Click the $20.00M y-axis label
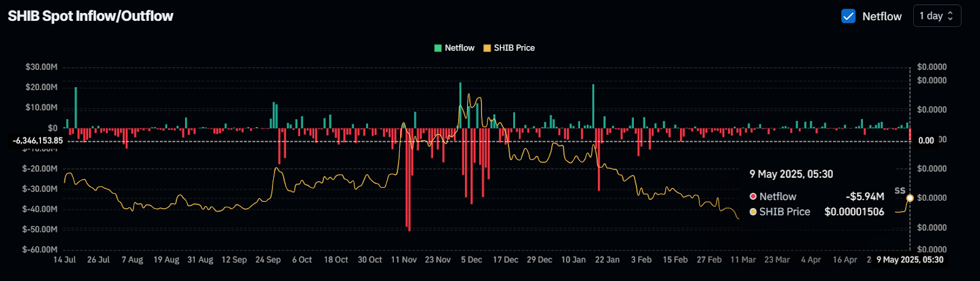The height and width of the screenshot is (281, 980). point(41,87)
